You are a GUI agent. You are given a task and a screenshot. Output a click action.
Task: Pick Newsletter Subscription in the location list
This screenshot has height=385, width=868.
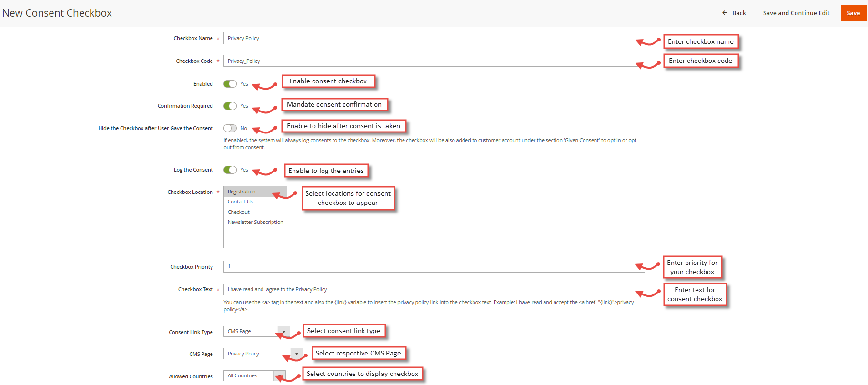(255, 222)
